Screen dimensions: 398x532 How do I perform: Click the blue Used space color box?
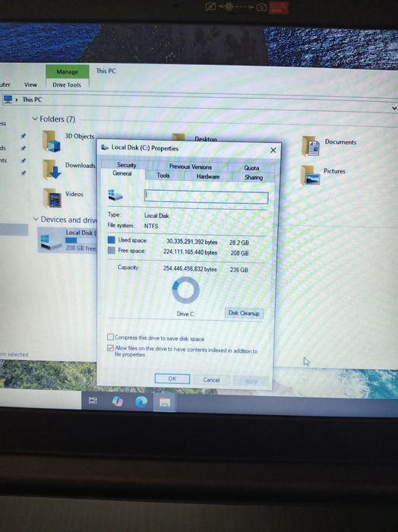coord(111,240)
